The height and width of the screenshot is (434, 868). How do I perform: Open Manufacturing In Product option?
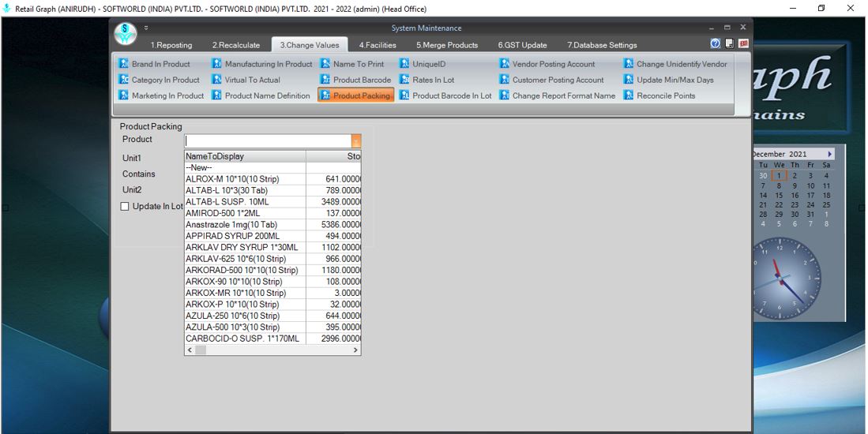(262, 64)
